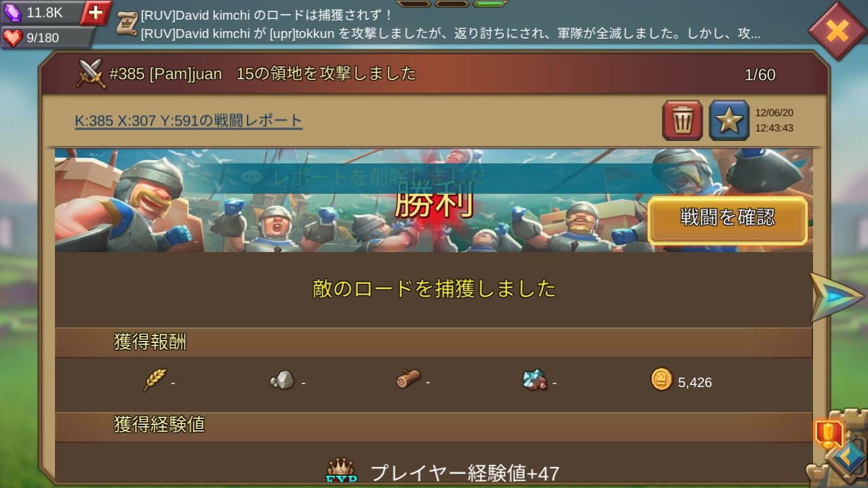868x488 pixels.
Task: Go to next report with arrow
Action: pos(836,298)
